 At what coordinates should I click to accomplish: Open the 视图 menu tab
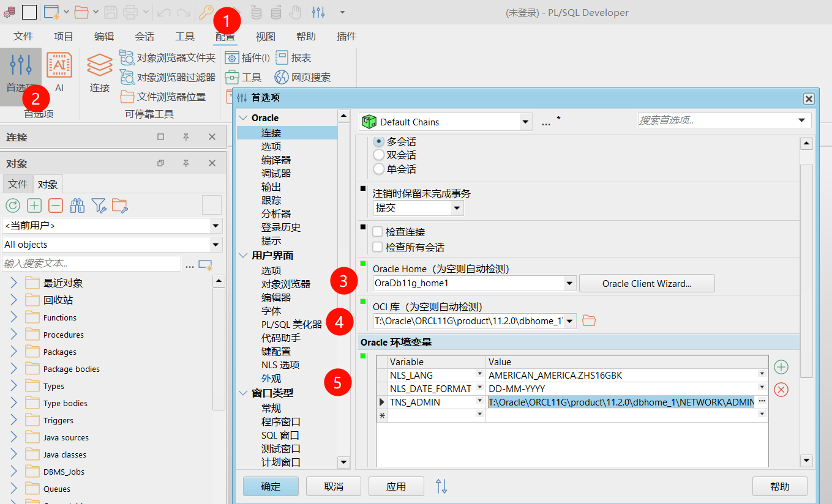[x=265, y=37]
